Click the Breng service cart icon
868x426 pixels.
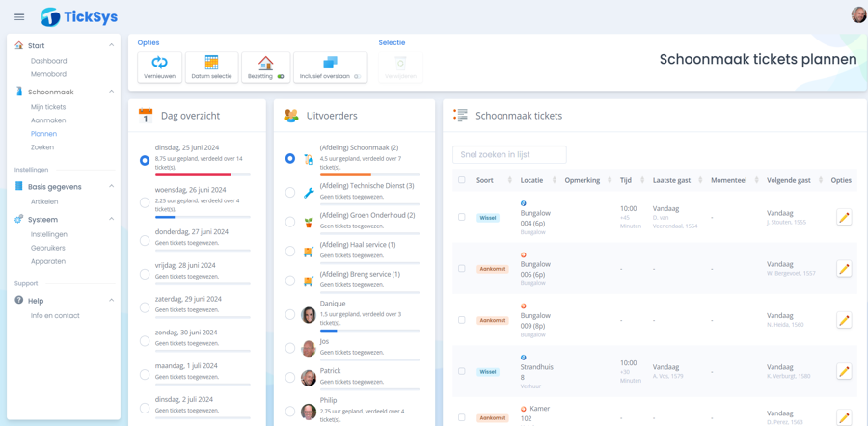click(309, 281)
